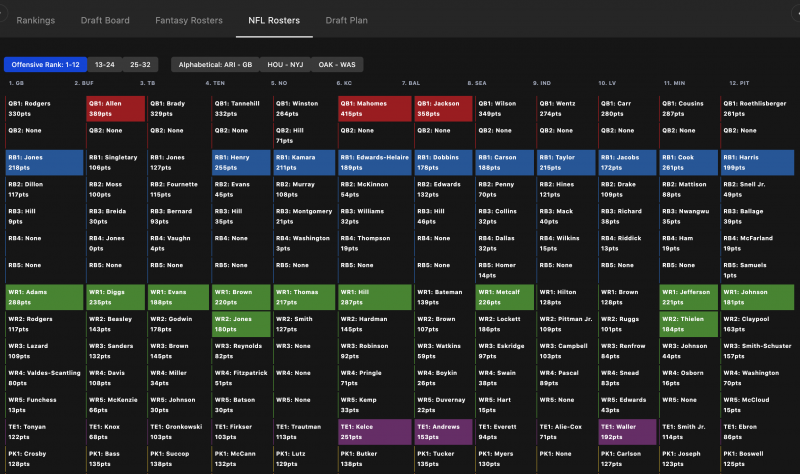Go to the Draft Plan tab

coord(346,20)
